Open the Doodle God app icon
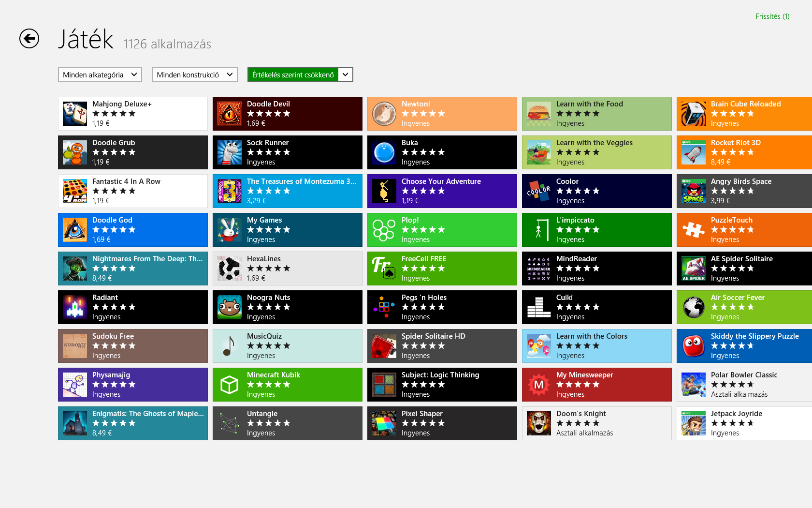Screen dimensions: 812x508 coord(75,230)
